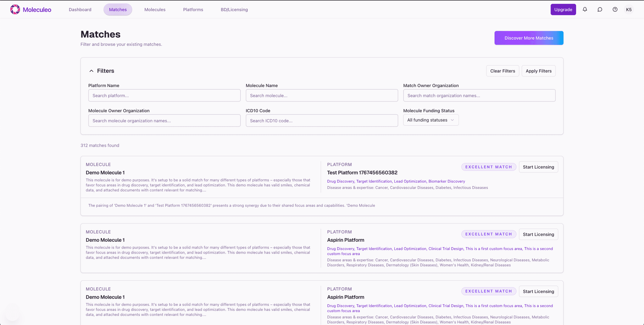Screen dimensions: 644x325
Task: Open the Molecules navigation item
Action: pyautogui.click(x=155, y=9)
